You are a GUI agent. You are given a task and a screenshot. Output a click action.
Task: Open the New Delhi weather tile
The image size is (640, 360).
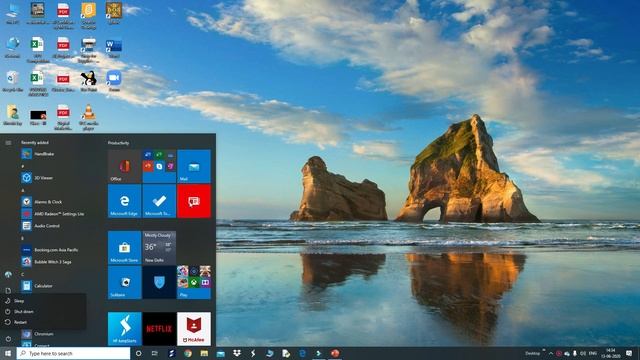tap(159, 248)
